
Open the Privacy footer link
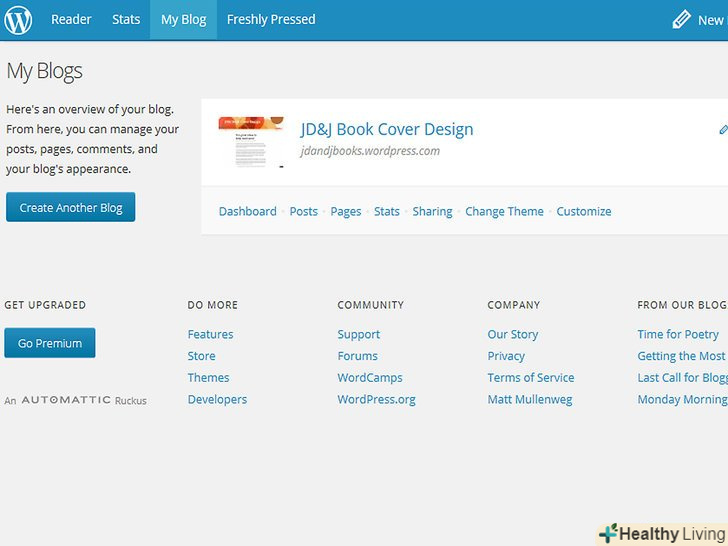[506, 356]
